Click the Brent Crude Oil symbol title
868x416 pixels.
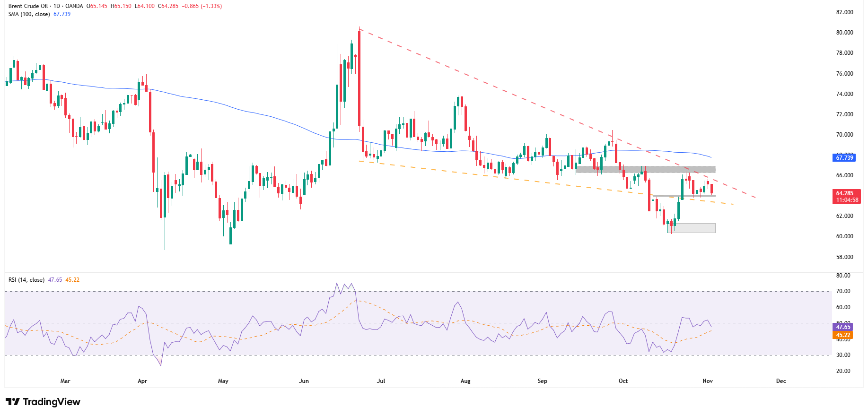pyautogui.click(x=30, y=6)
